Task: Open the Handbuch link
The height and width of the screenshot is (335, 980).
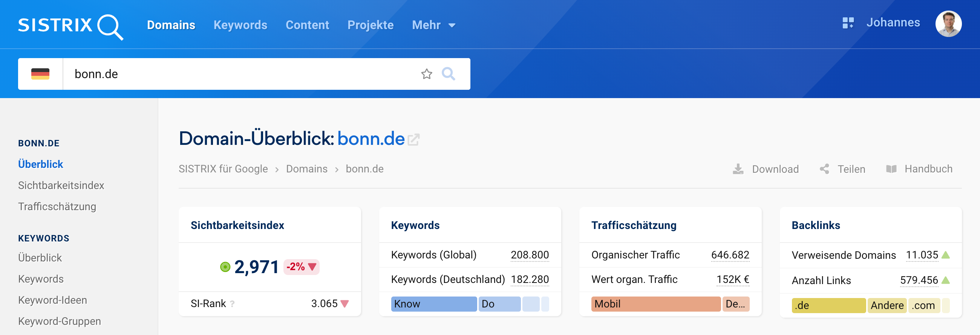Action: pos(919,169)
